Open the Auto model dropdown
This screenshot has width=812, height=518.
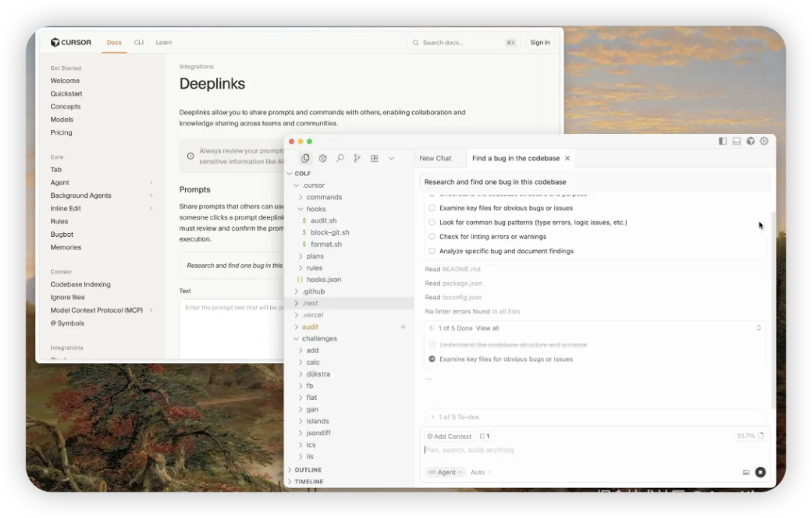[x=480, y=472]
